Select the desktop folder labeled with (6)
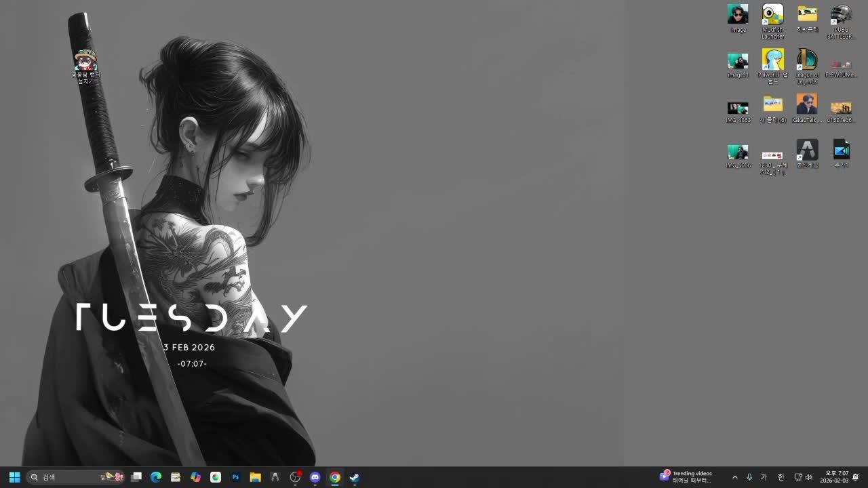The width and height of the screenshot is (868, 488). point(772,108)
